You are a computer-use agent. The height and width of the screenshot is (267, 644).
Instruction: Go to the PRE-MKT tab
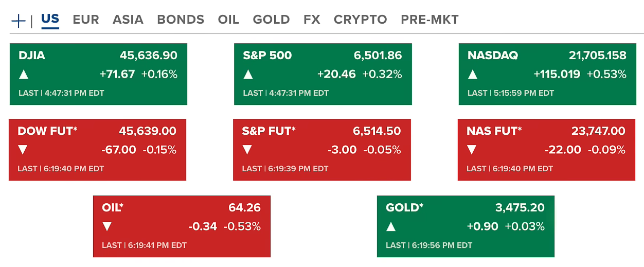(430, 20)
